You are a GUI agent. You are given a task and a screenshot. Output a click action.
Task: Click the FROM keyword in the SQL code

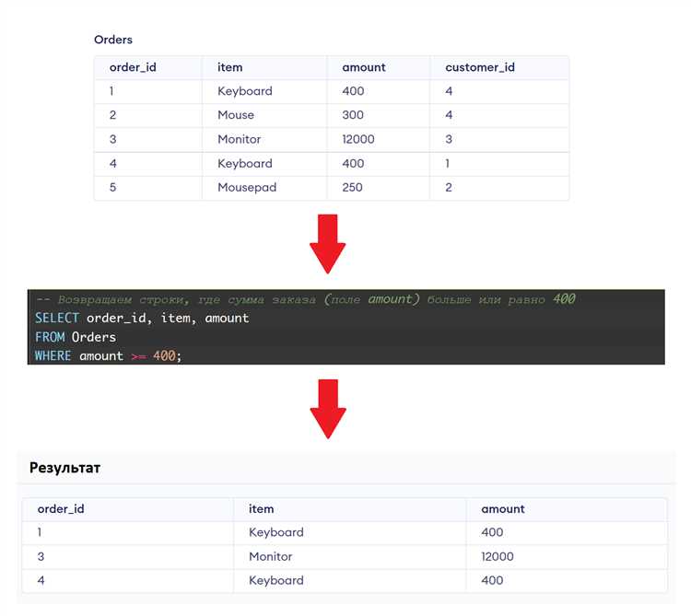pos(50,337)
